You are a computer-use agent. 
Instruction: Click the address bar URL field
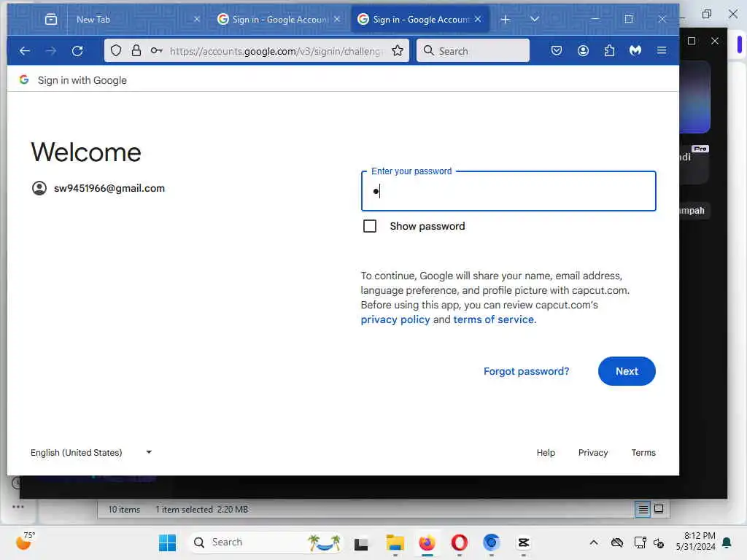pyautogui.click(x=276, y=51)
